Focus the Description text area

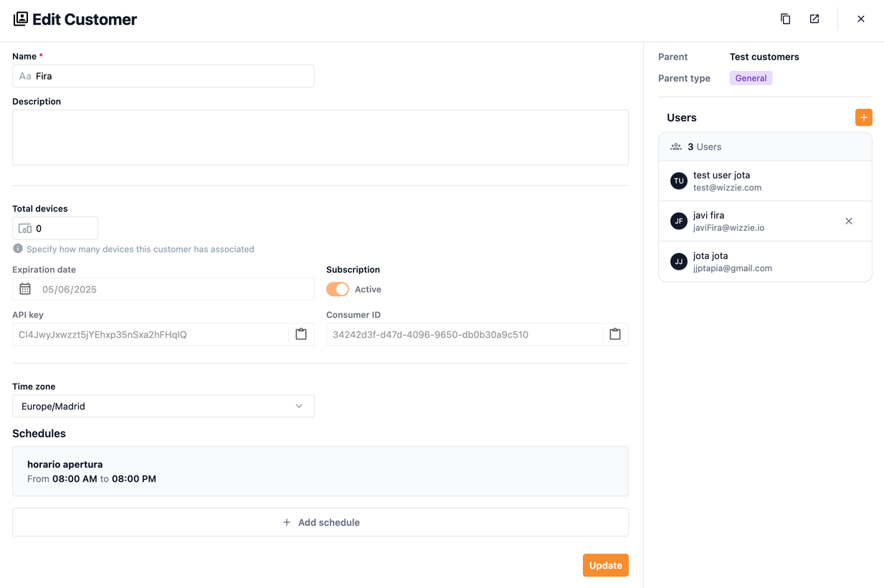(320, 138)
